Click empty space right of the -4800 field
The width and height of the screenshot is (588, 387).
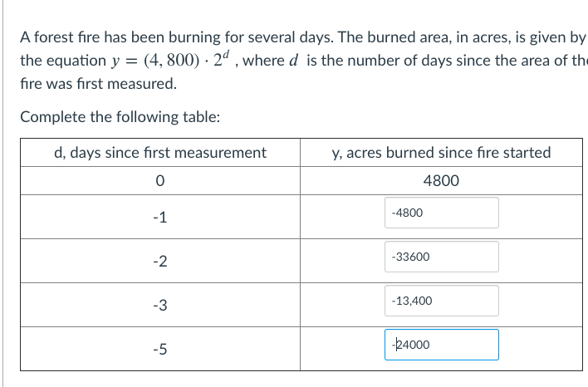[x=540, y=217]
